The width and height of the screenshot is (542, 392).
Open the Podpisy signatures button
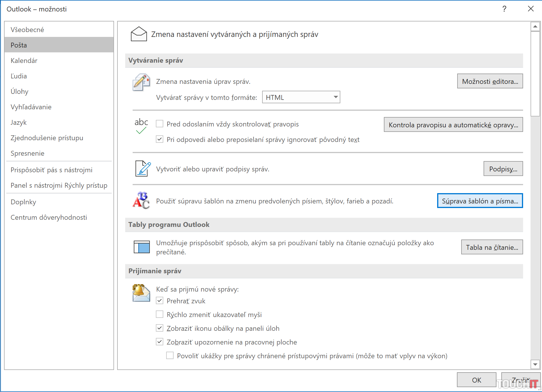coord(503,169)
